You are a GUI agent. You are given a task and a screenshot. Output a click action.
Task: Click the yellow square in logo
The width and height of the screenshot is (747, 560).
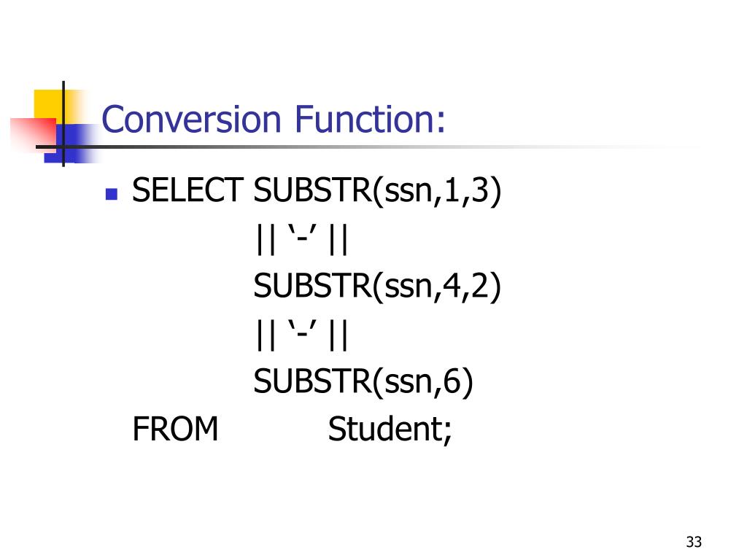click(x=48, y=104)
